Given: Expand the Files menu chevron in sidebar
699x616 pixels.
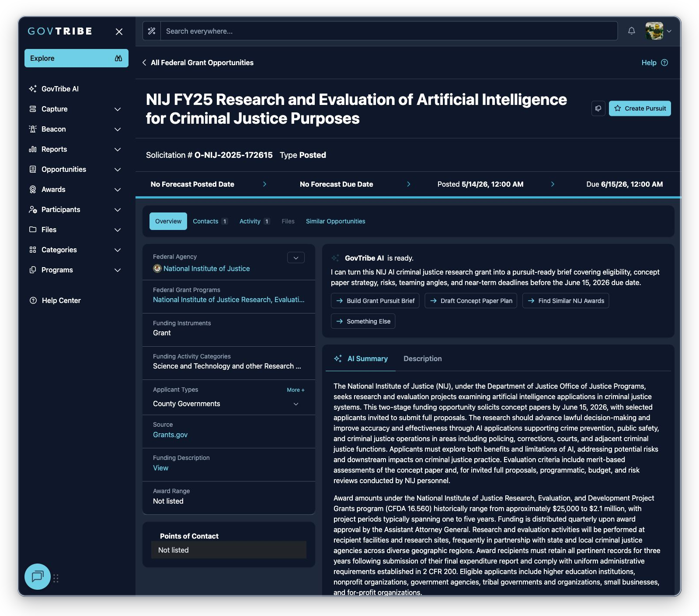Looking at the screenshot, I should point(118,230).
